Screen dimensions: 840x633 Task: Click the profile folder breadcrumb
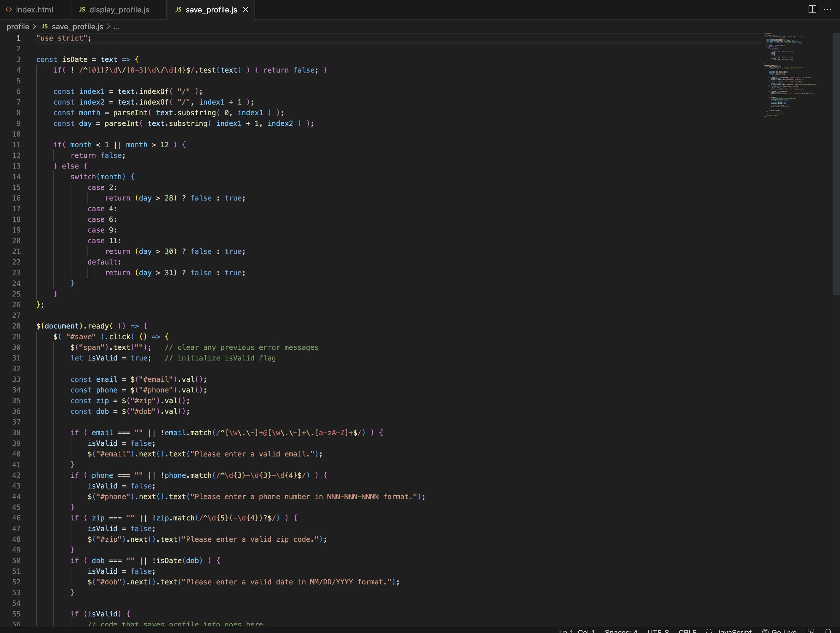pos(18,27)
